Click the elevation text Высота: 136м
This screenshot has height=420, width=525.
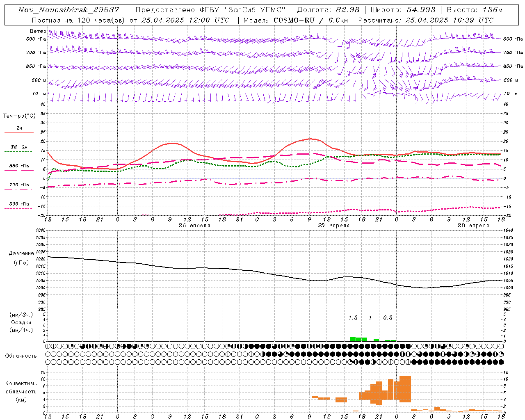(x=475, y=10)
